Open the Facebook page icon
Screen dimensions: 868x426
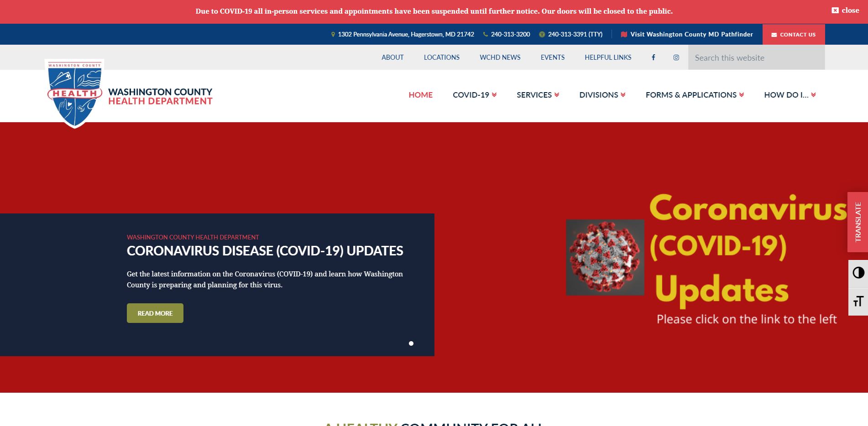tap(654, 57)
